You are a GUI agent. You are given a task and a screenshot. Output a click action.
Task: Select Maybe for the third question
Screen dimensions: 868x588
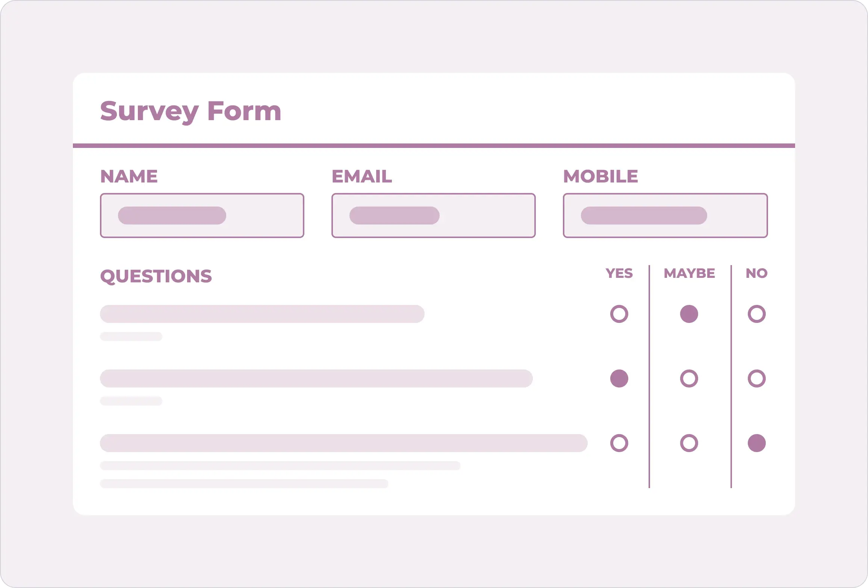point(689,443)
